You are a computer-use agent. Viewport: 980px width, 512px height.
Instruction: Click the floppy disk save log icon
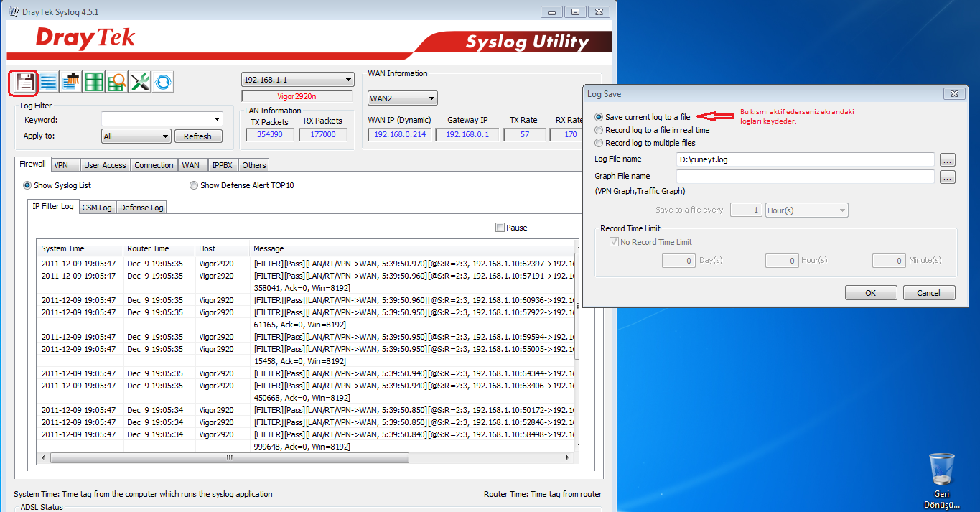(24, 83)
